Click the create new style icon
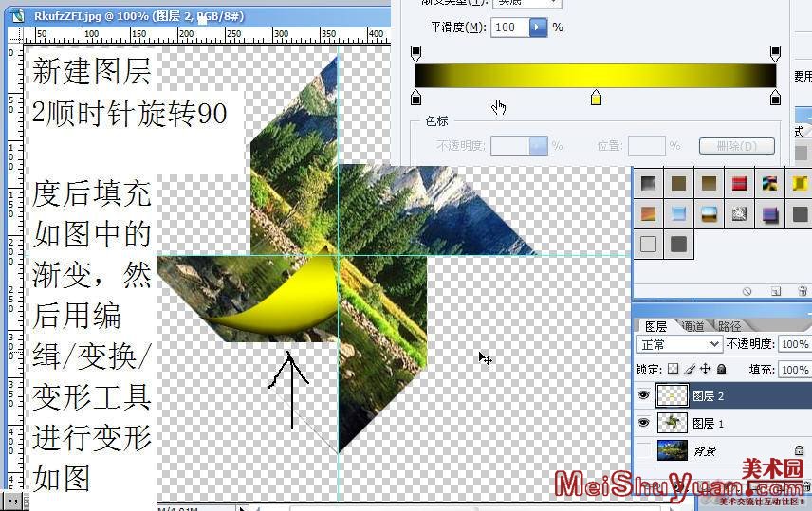 (x=775, y=291)
